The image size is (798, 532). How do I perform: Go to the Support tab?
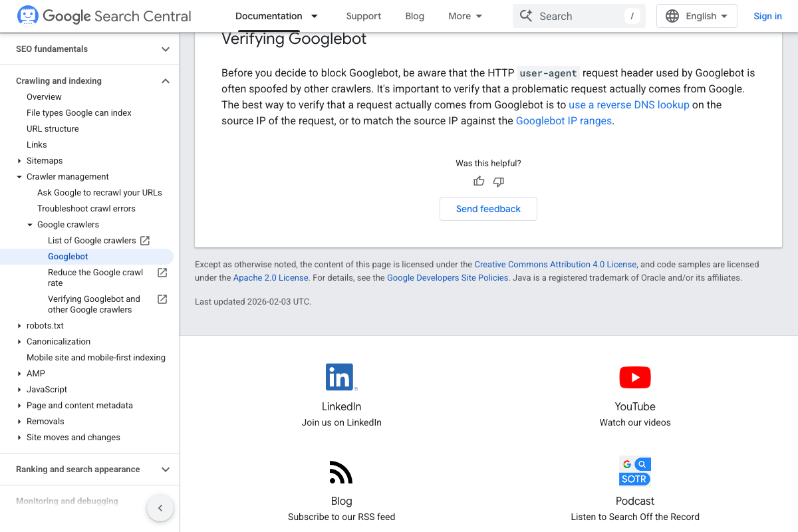pos(364,16)
